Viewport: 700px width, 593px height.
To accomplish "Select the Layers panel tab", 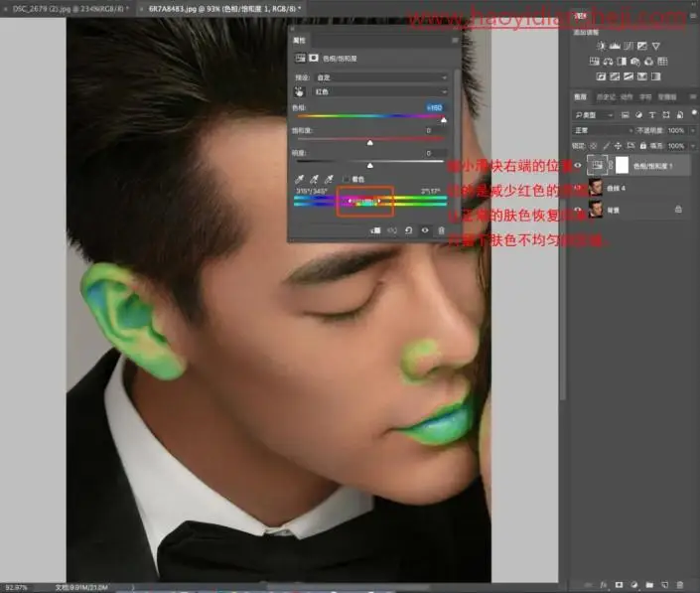I will [x=580, y=97].
